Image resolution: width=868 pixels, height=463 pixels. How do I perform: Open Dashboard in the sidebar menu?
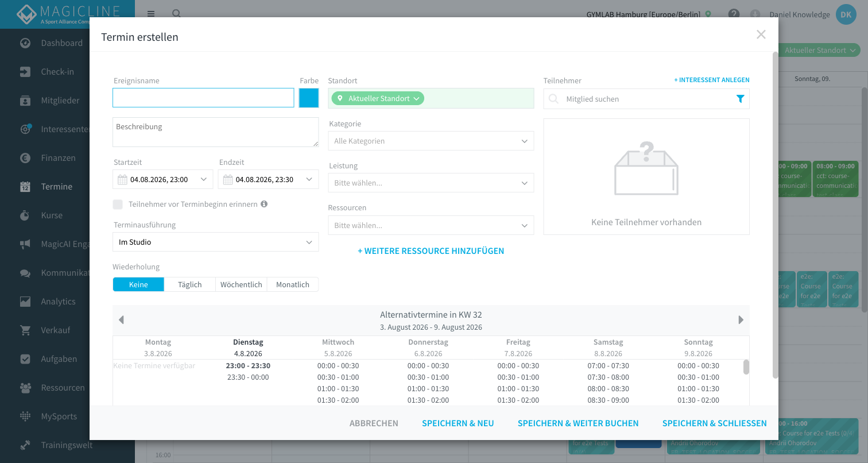62,43
